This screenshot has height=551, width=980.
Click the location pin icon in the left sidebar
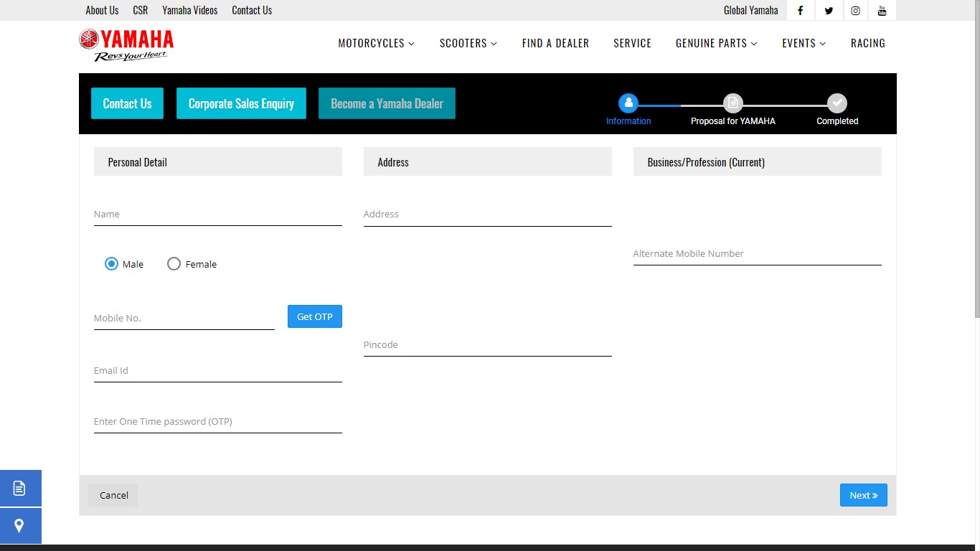[x=21, y=526]
